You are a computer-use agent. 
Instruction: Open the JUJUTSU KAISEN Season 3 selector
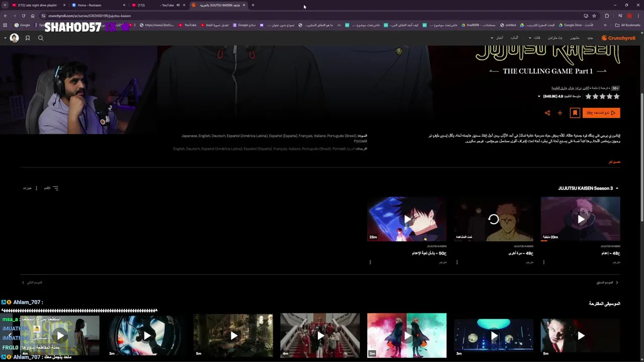pyautogui.click(x=588, y=189)
